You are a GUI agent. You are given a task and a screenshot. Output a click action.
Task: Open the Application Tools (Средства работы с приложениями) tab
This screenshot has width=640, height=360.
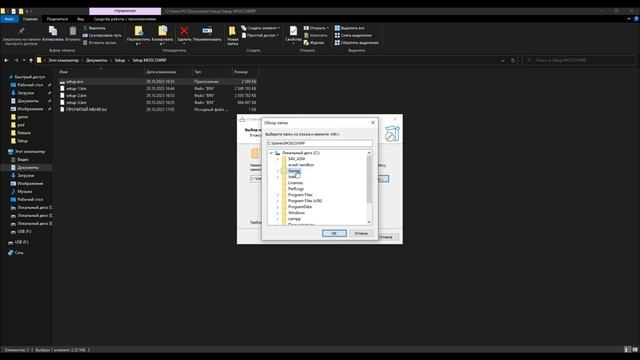[125, 19]
